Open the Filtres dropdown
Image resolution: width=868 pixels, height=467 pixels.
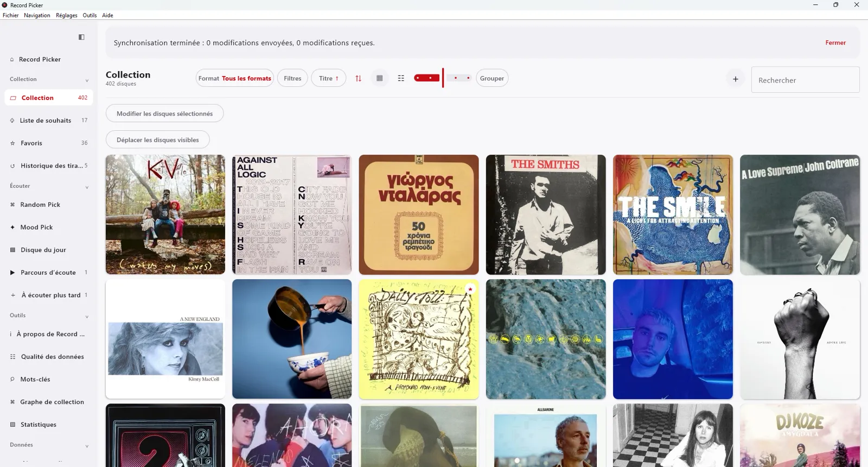292,78
